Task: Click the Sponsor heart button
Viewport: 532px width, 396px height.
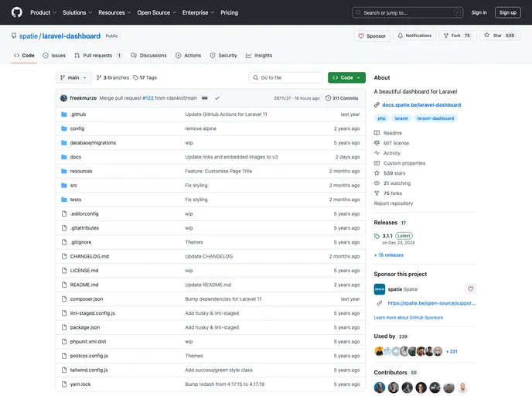Action: pos(372,36)
